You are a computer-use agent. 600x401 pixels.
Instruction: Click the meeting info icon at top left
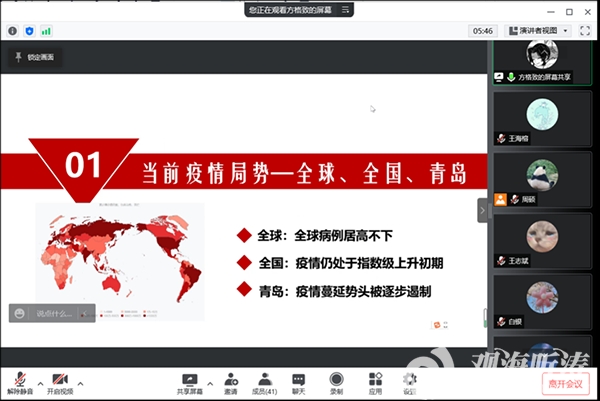(x=13, y=31)
